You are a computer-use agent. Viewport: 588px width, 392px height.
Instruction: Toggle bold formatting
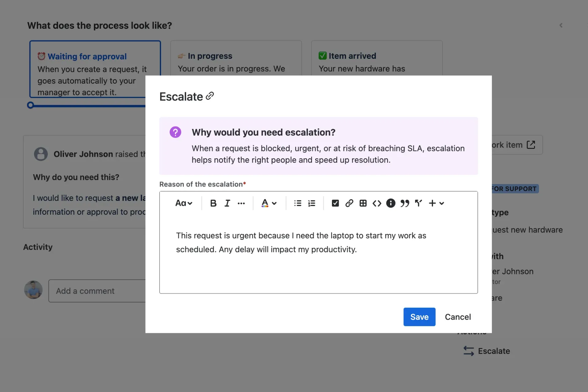click(x=213, y=203)
